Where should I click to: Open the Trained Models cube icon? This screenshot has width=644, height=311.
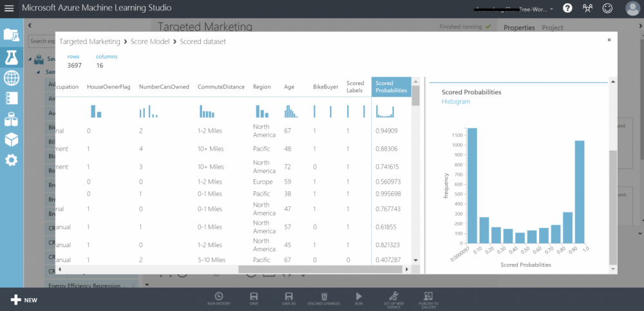click(x=12, y=140)
